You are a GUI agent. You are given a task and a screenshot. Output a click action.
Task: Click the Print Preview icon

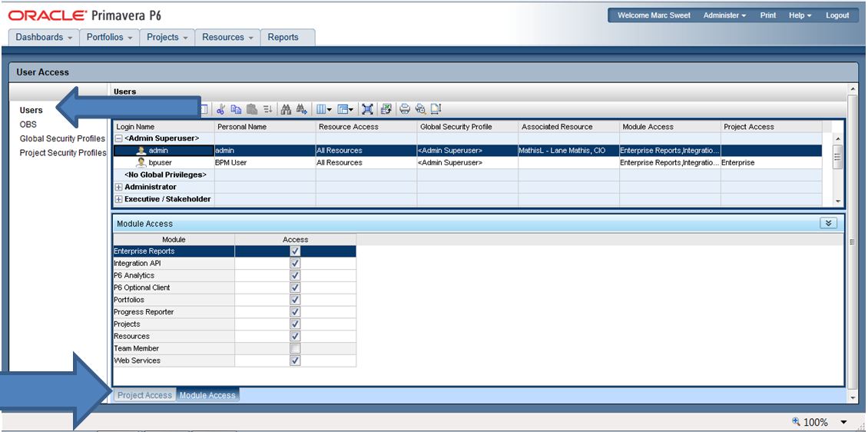coord(421,109)
